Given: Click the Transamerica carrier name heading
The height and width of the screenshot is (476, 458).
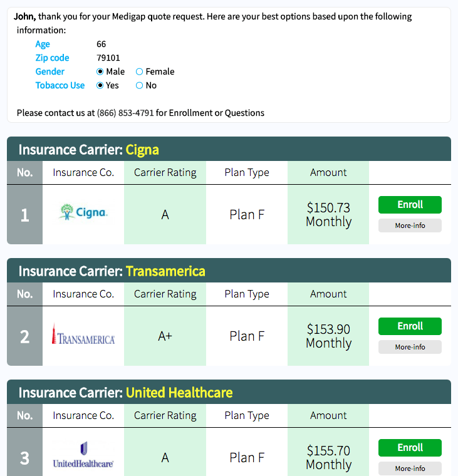Looking at the screenshot, I should [165, 271].
